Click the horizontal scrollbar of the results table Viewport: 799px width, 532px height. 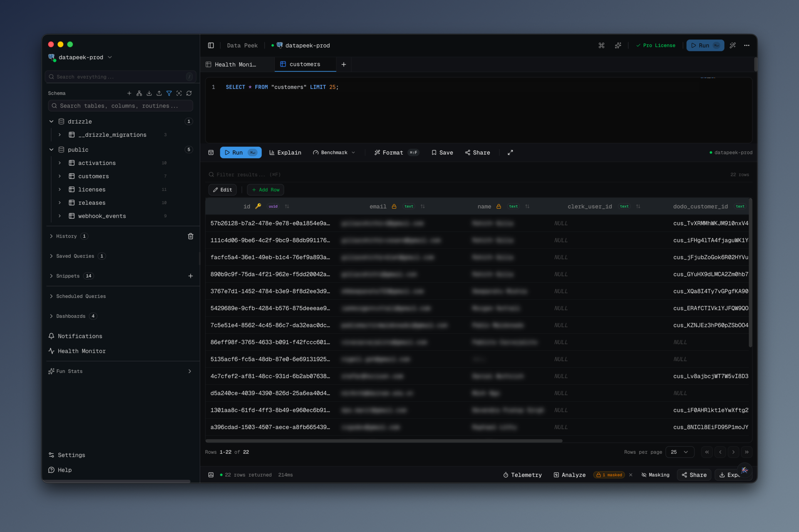pyautogui.click(x=383, y=440)
